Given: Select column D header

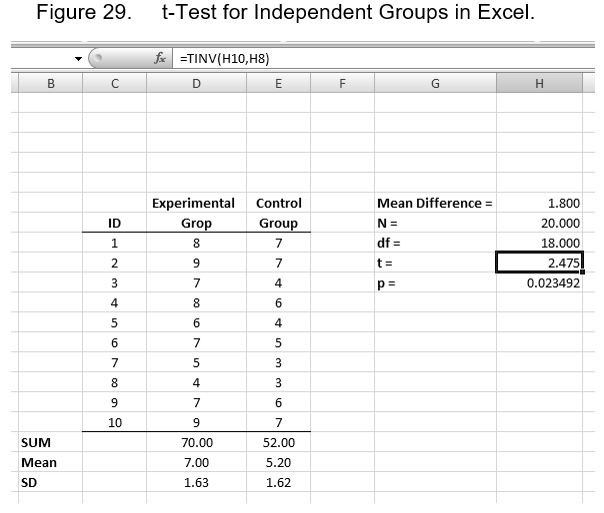Looking at the screenshot, I should click(x=196, y=83).
